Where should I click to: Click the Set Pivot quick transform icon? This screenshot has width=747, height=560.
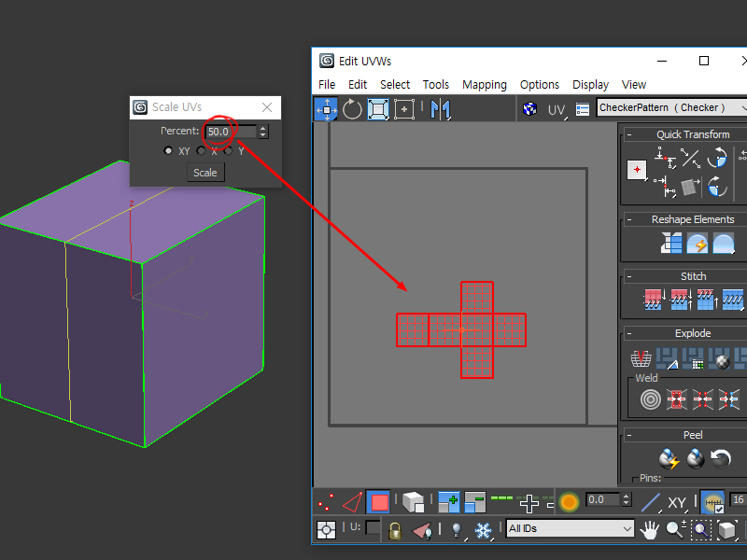637,170
